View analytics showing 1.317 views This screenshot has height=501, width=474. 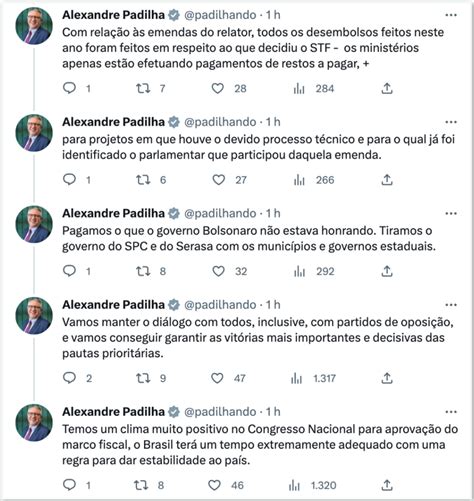pos(314,378)
